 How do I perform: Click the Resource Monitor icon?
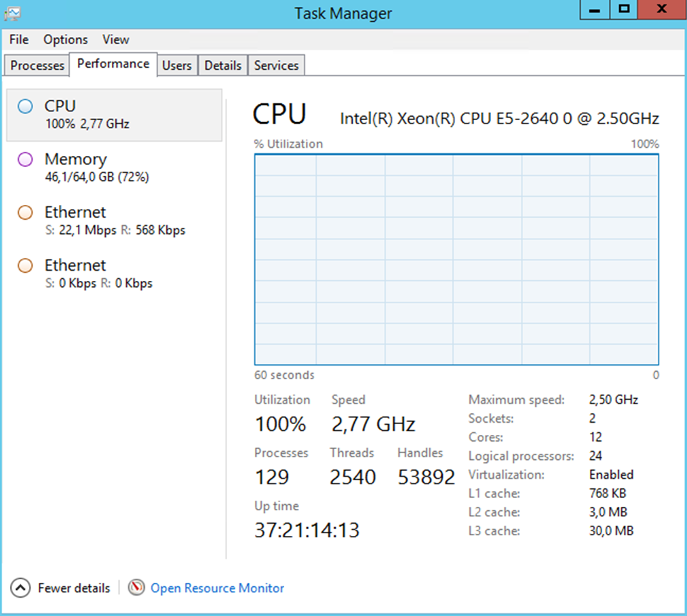pyautogui.click(x=136, y=588)
